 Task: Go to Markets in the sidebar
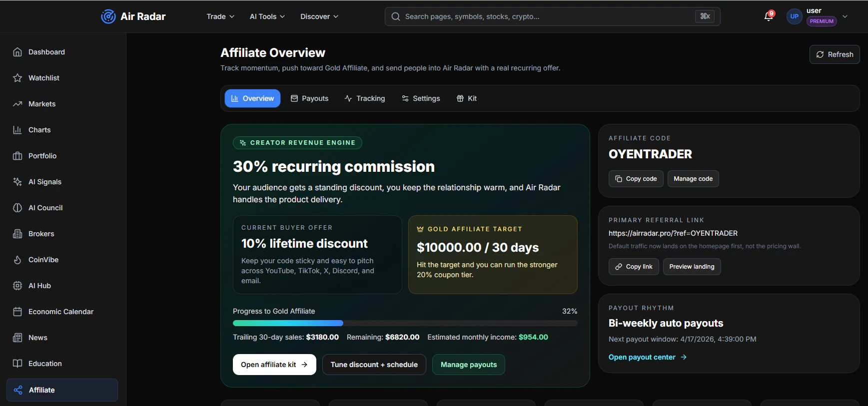62,104
